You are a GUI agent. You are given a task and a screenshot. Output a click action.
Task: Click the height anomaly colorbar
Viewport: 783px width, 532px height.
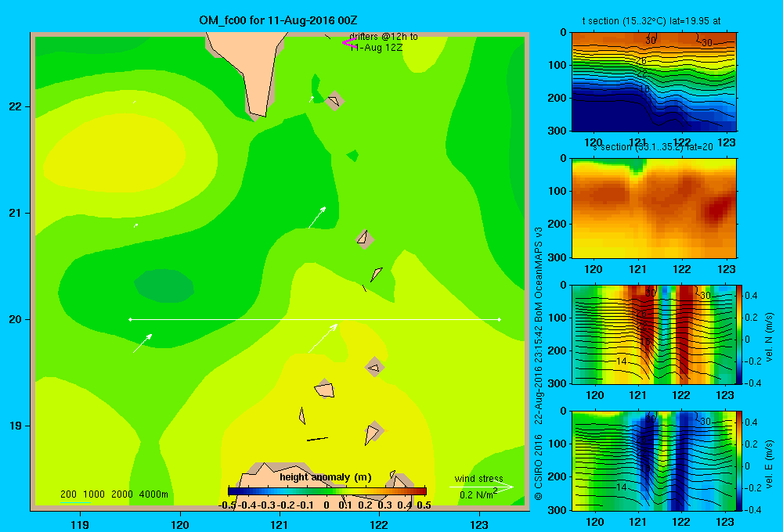327,491
